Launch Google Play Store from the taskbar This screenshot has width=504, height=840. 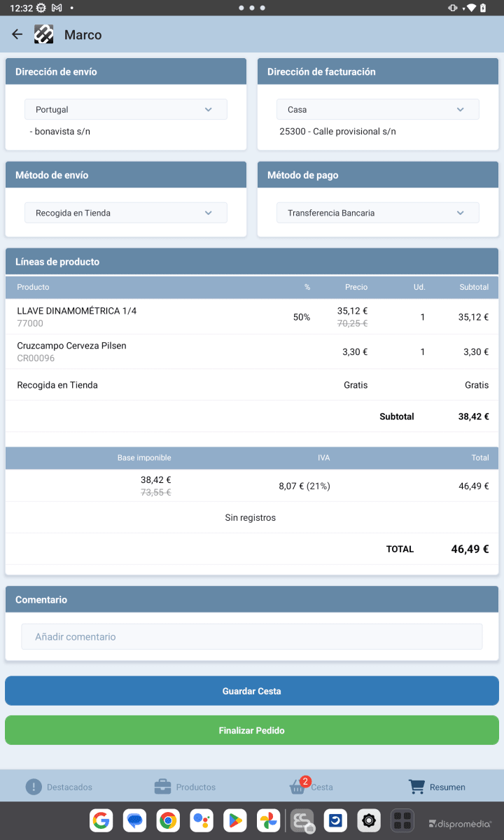point(235,820)
